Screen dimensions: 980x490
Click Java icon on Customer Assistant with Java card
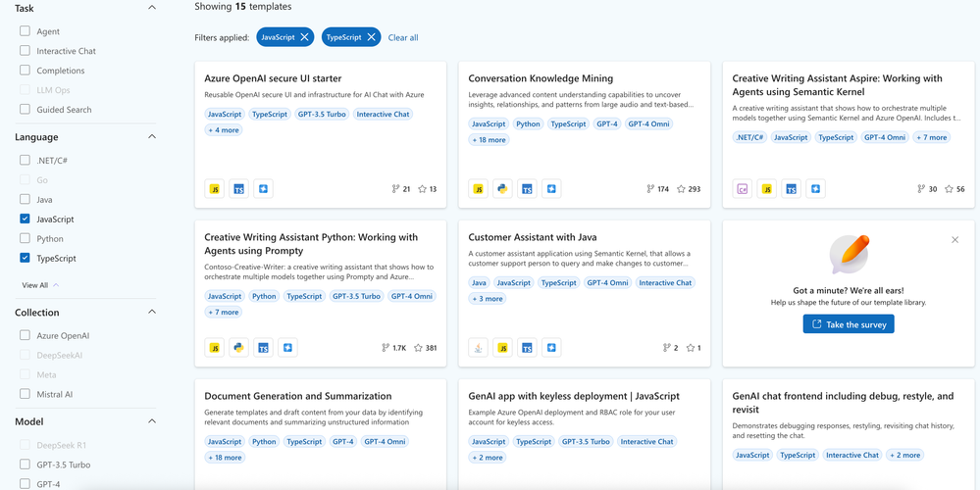(478, 348)
